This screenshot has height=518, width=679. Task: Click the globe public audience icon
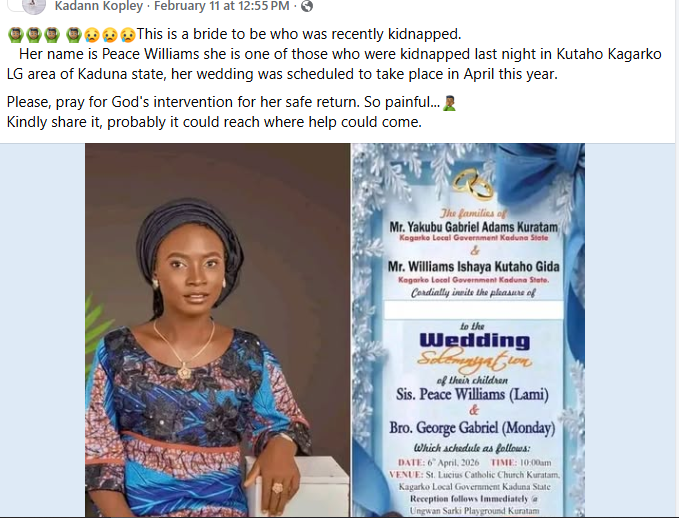(307, 6)
